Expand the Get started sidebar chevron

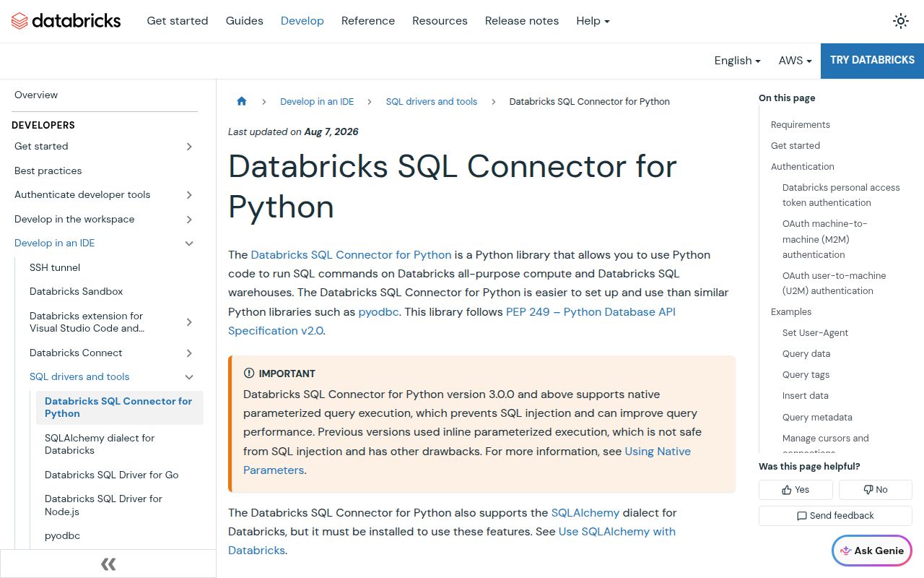click(x=189, y=147)
